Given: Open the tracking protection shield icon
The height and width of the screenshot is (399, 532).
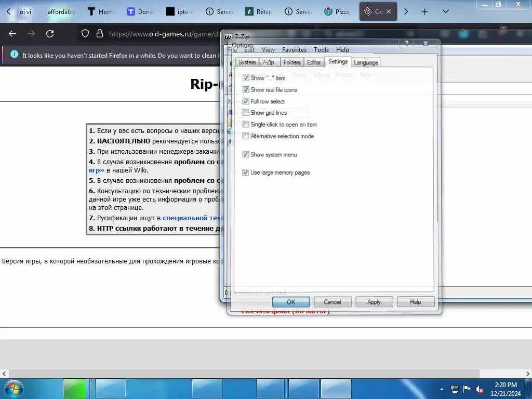Looking at the screenshot, I should 85,33.
